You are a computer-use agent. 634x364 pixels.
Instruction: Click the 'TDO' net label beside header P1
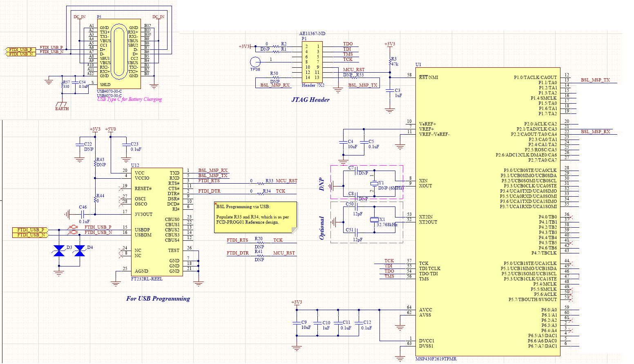348,44
